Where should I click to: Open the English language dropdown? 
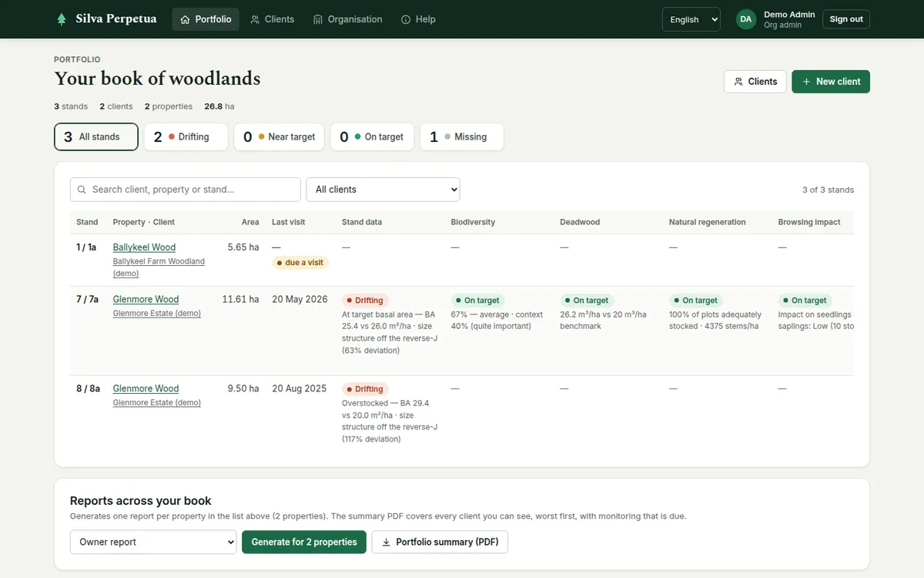click(691, 19)
